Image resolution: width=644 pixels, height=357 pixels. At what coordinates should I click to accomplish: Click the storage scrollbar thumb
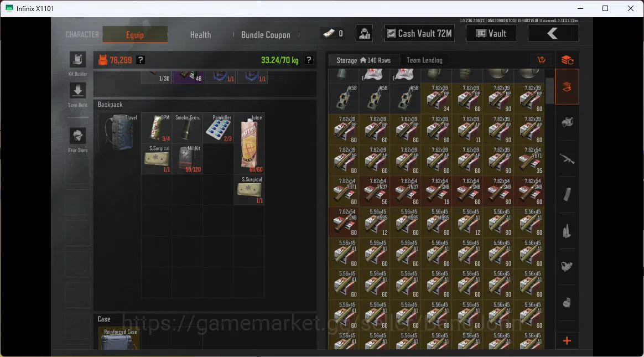tap(549, 91)
